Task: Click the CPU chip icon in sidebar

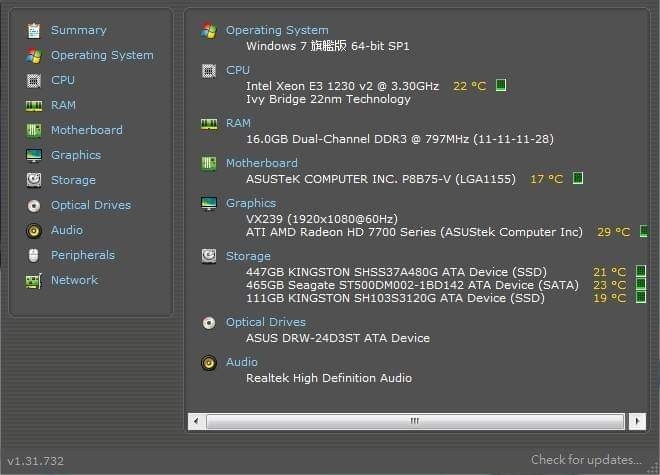Action: (x=34, y=80)
